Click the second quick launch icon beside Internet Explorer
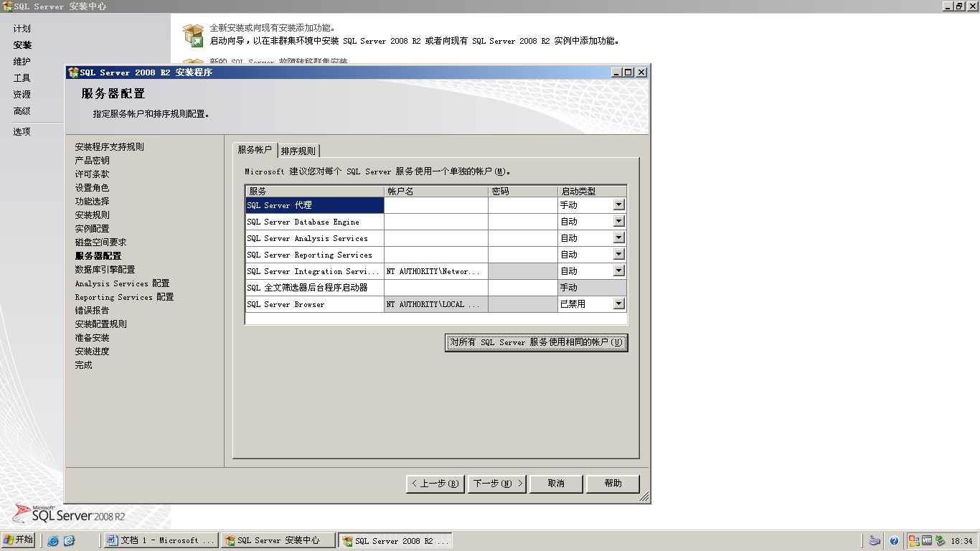The height and width of the screenshot is (551, 980). [x=70, y=541]
